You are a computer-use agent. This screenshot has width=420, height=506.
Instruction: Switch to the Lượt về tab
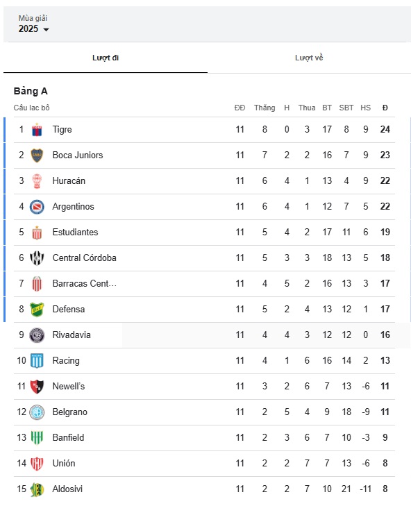pos(309,58)
